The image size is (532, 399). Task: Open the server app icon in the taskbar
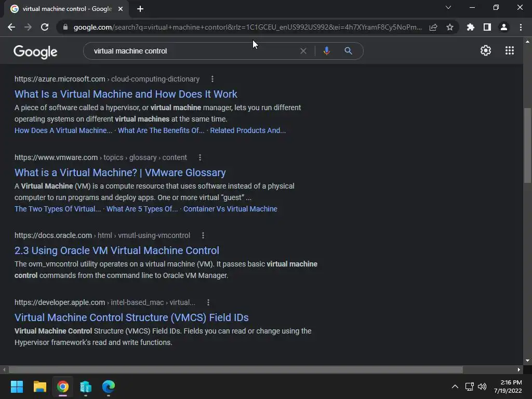click(x=86, y=387)
